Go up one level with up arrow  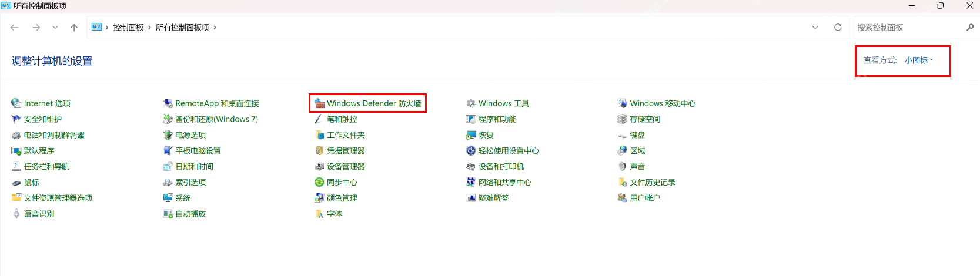[74, 28]
